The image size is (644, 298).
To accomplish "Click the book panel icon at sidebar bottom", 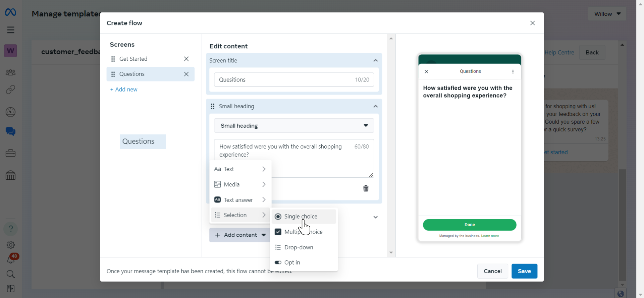I will (10, 289).
